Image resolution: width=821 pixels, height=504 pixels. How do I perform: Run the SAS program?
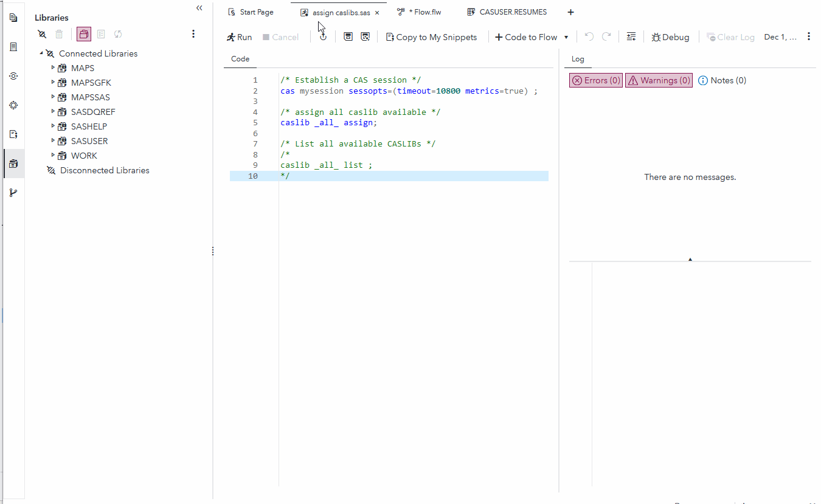(239, 37)
